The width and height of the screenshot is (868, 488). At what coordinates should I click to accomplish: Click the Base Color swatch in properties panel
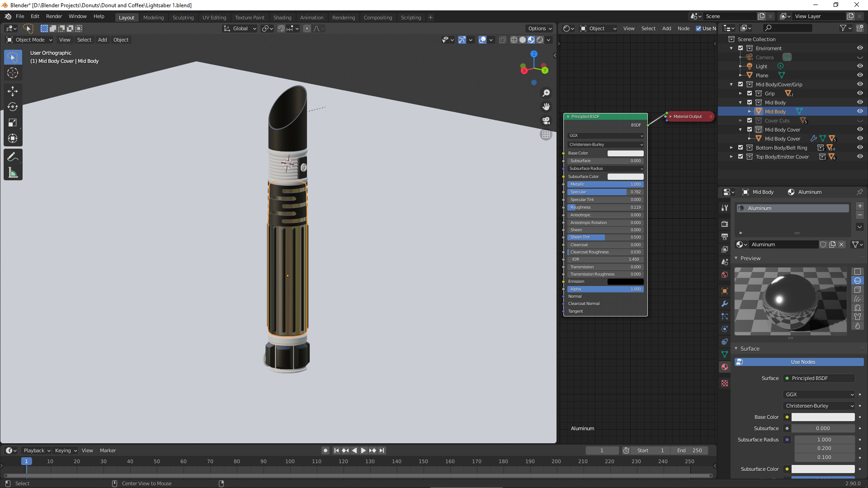[823, 417]
